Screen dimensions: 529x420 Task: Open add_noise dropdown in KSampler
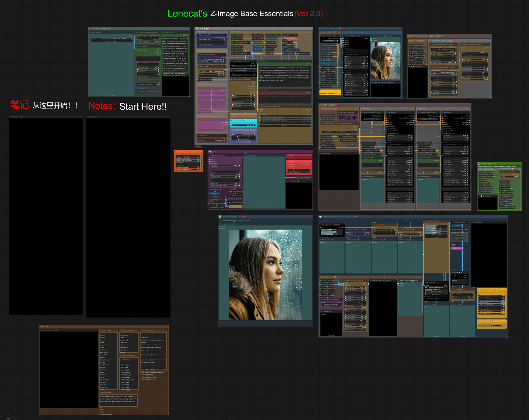point(225,165)
